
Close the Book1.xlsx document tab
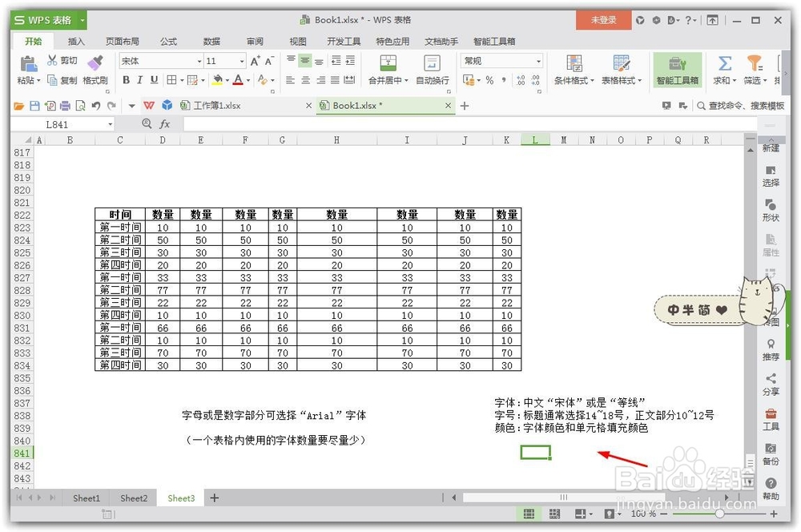(x=448, y=106)
